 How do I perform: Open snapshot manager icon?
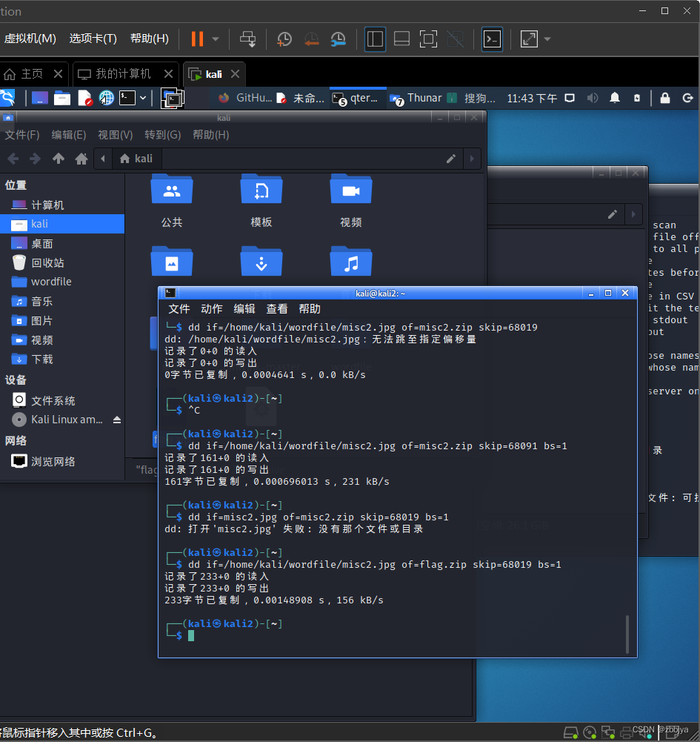coord(339,39)
